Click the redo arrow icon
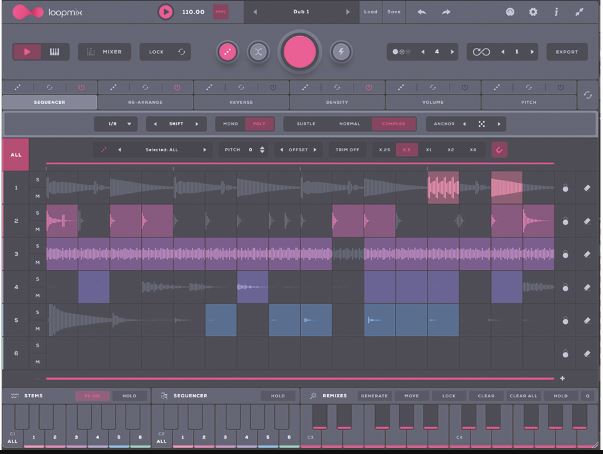Screen dimensions: 603x454 (446, 12)
